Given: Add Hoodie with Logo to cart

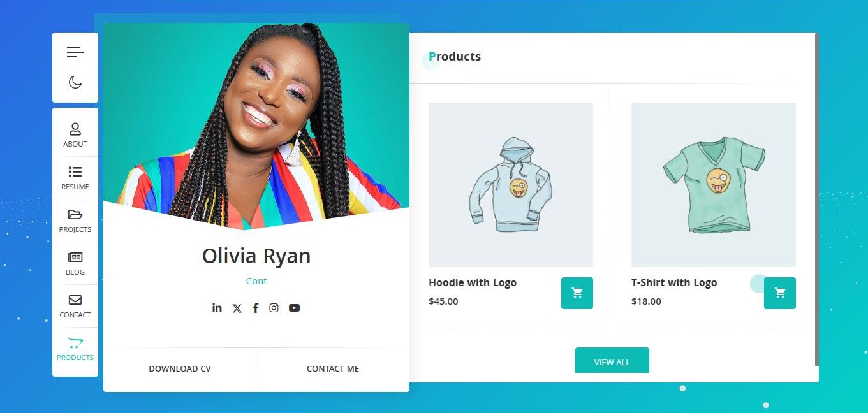Looking at the screenshot, I should coord(577,293).
